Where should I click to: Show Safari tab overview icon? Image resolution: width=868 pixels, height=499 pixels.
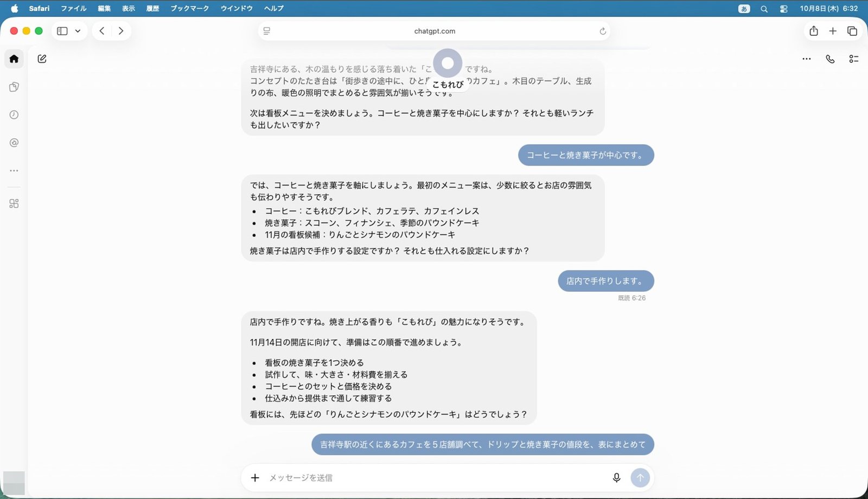coord(852,31)
